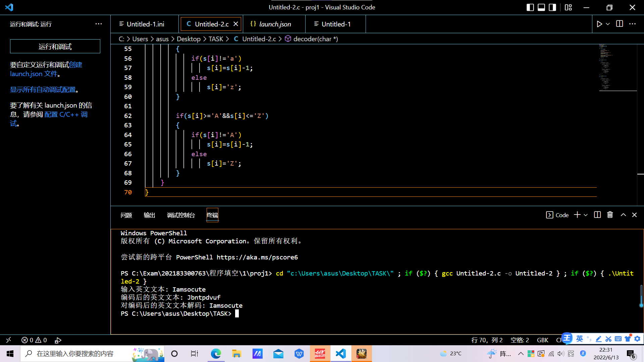This screenshot has height=362, width=644.
Task: Open Visual Studio Code taskbar icon
Action: click(340, 354)
